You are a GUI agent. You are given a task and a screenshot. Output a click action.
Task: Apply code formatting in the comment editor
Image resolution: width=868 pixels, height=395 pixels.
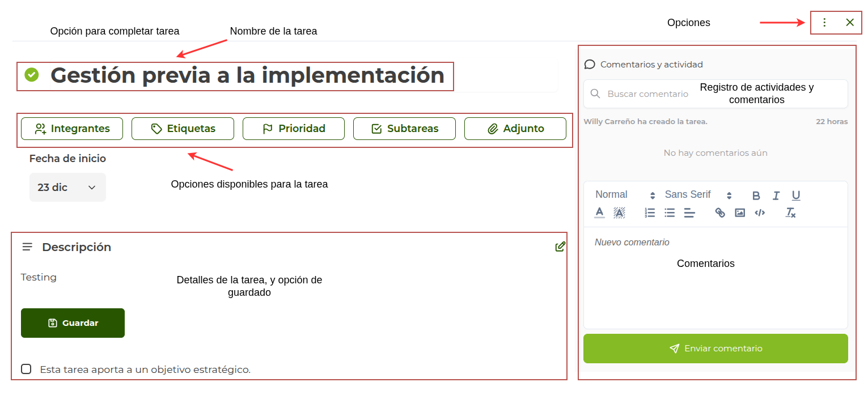click(x=760, y=212)
